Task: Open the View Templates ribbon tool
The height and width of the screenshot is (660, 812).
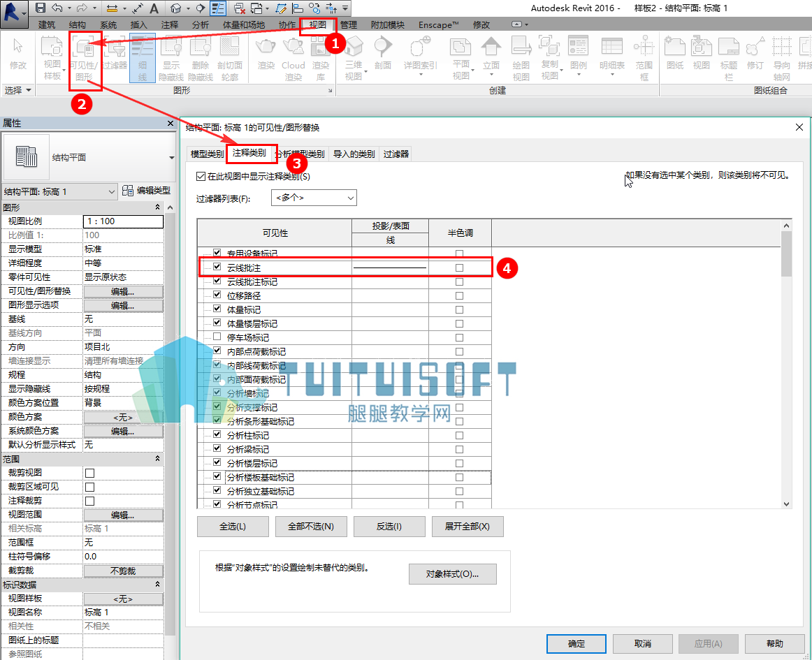Action: [x=52, y=58]
